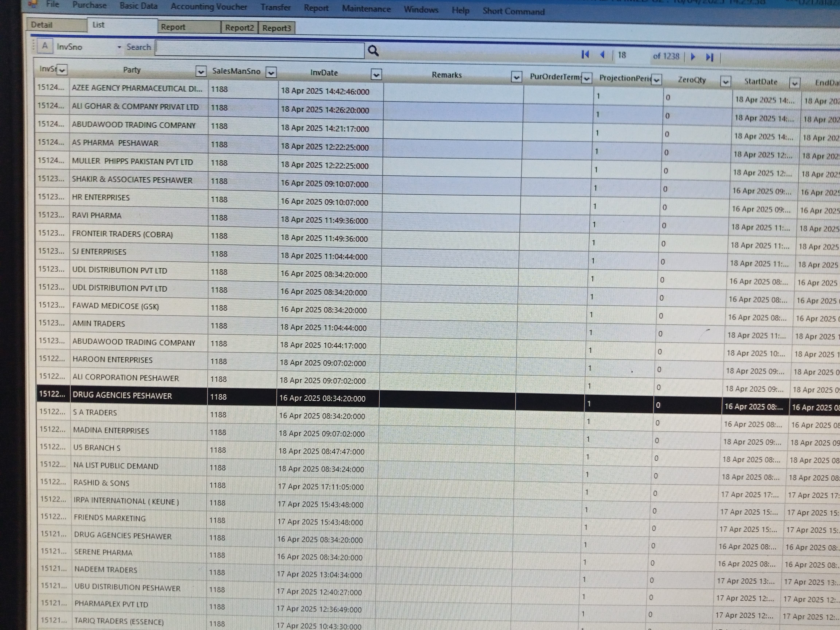Go to first record navigation arrow

[x=585, y=55]
